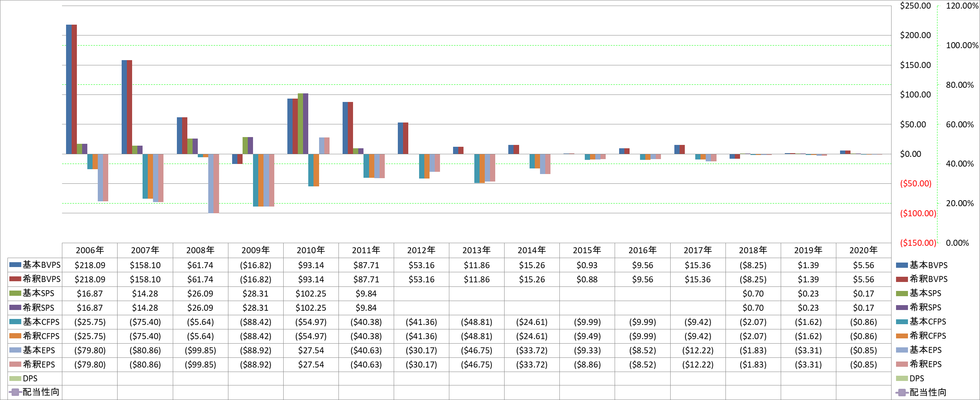Click the 希釈CFPS value ($41.36) for 2012
This screenshot has height=400, width=980.
pyautogui.click(x=421, y=336)
